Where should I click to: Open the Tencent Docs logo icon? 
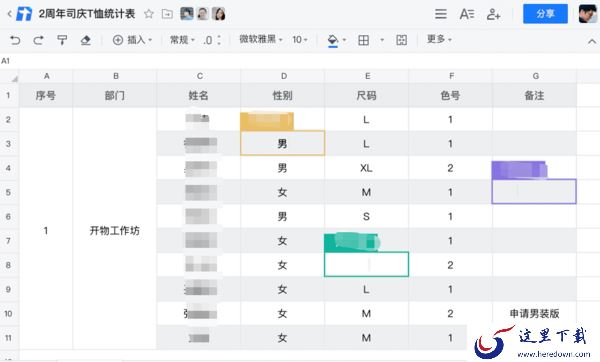[24, 14]
